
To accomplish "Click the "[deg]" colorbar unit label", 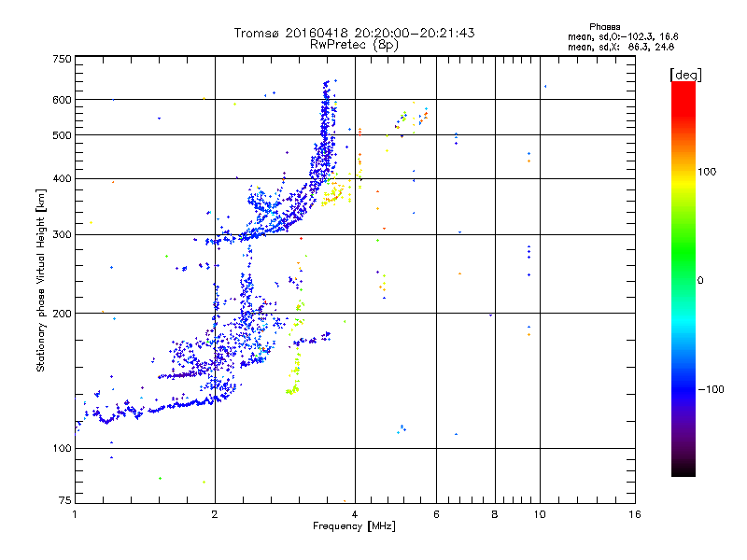I will (685, 76).
